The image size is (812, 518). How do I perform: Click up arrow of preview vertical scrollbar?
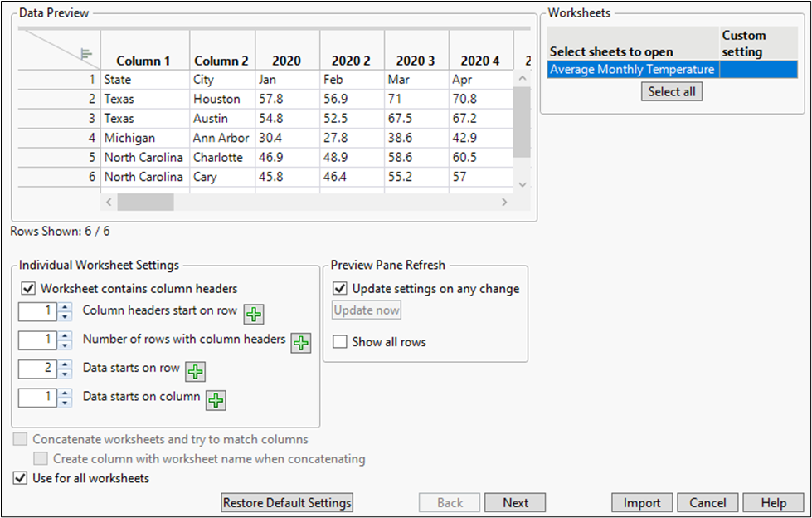point(523,78)
